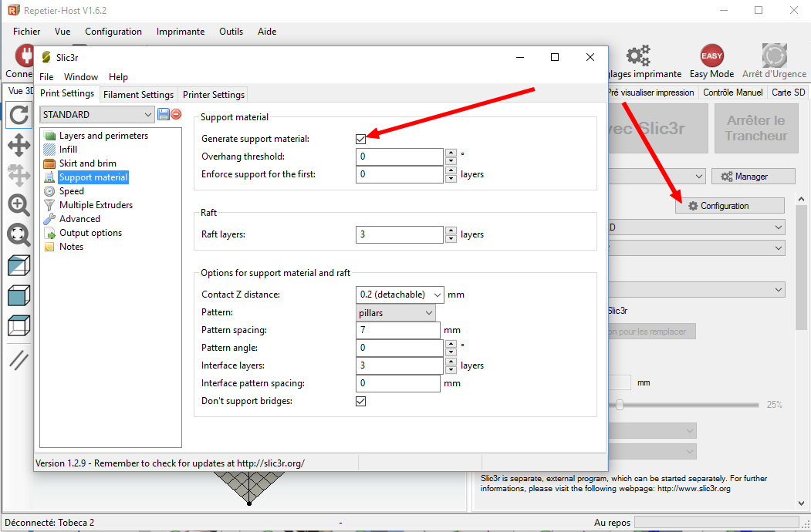Viewport: 811px width, 532px height.
Task: Click the Manager button
Action: pos(752,177)
